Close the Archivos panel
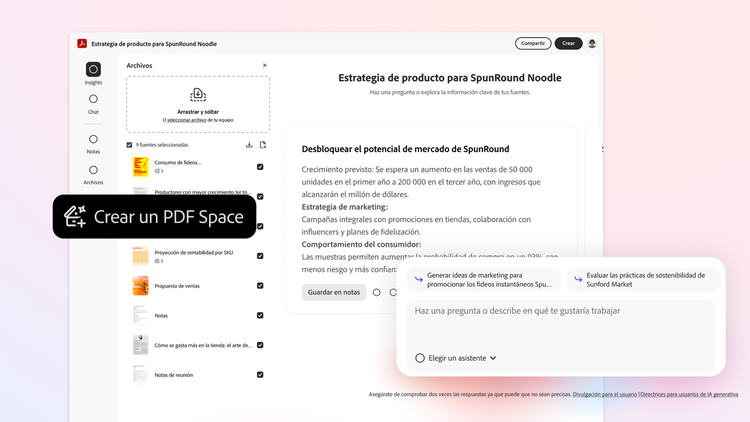 265,65
